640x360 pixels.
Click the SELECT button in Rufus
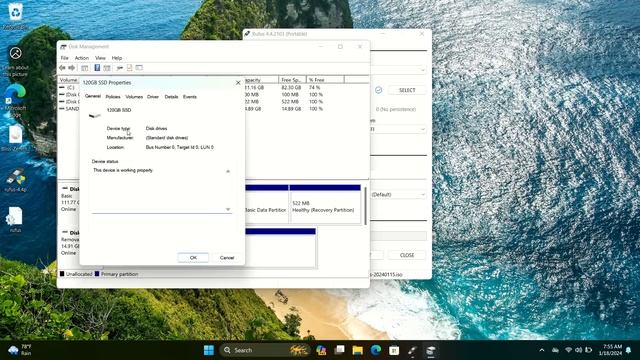(407, 90)
